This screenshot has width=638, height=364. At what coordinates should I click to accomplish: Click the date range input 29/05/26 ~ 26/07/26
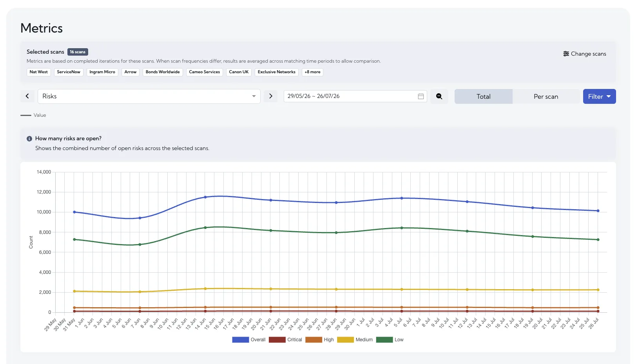coord(355,96)
